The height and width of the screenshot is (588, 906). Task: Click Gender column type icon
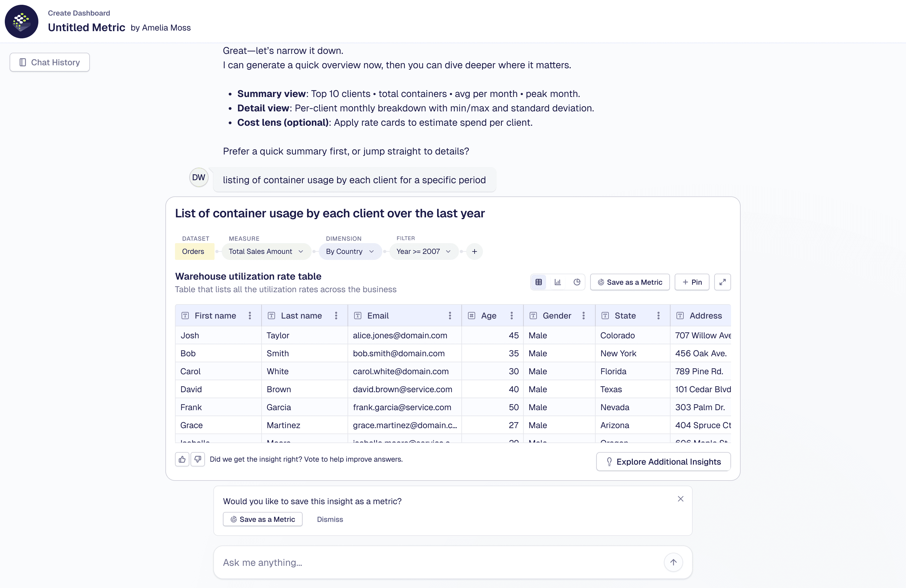tap(533, 316)
